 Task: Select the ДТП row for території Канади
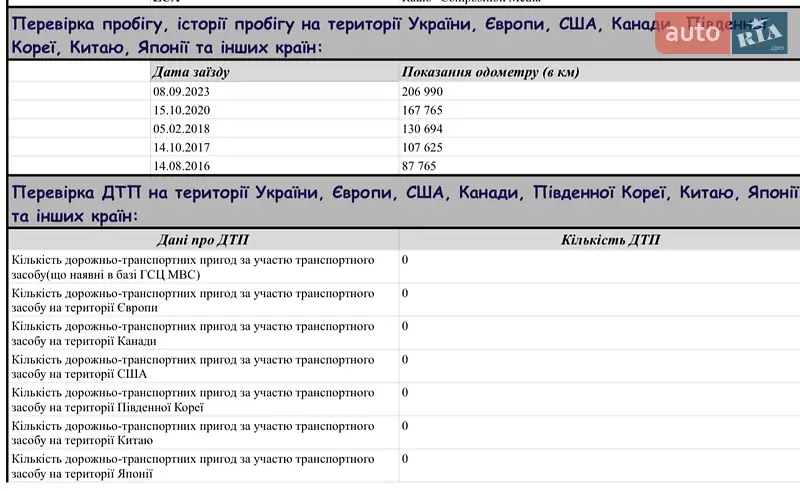[x=405, y=333]
